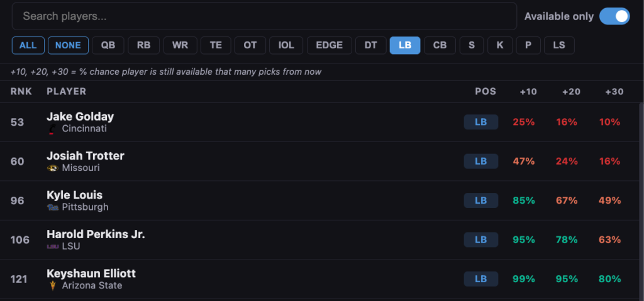Select the Harold Perkins Jr. entry

pyautogui.click(x=96, y=234)
